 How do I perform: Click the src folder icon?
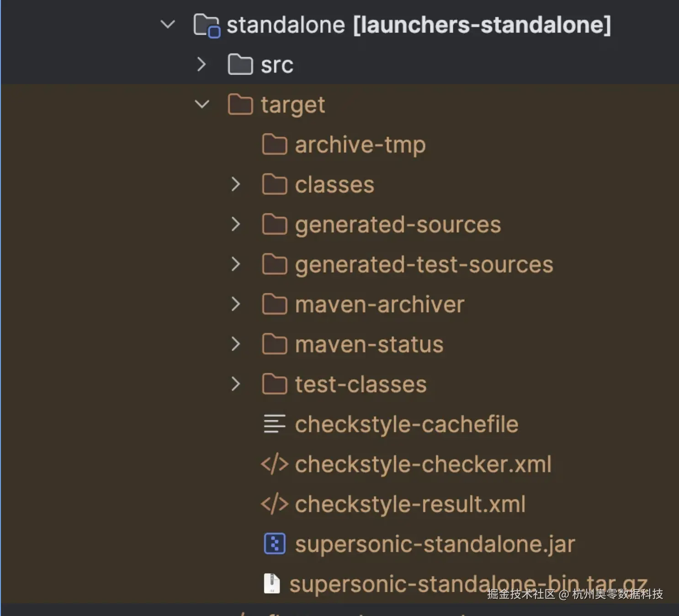click(x=240, y=64)
